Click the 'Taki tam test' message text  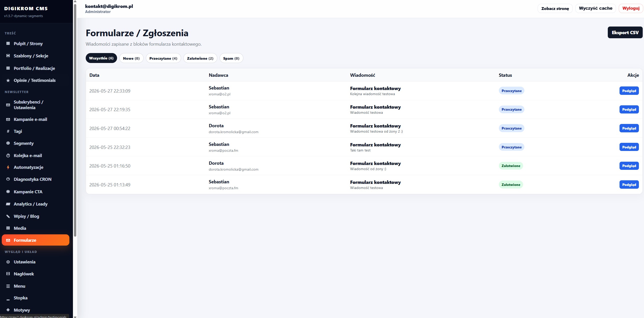point(360,150)
